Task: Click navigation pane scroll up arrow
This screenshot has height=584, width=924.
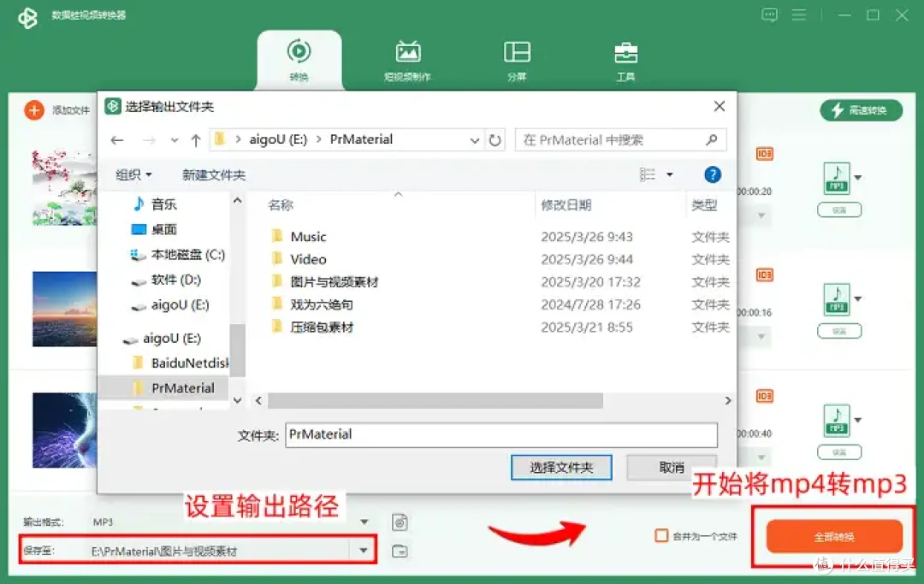Action: tap(238, 201)
